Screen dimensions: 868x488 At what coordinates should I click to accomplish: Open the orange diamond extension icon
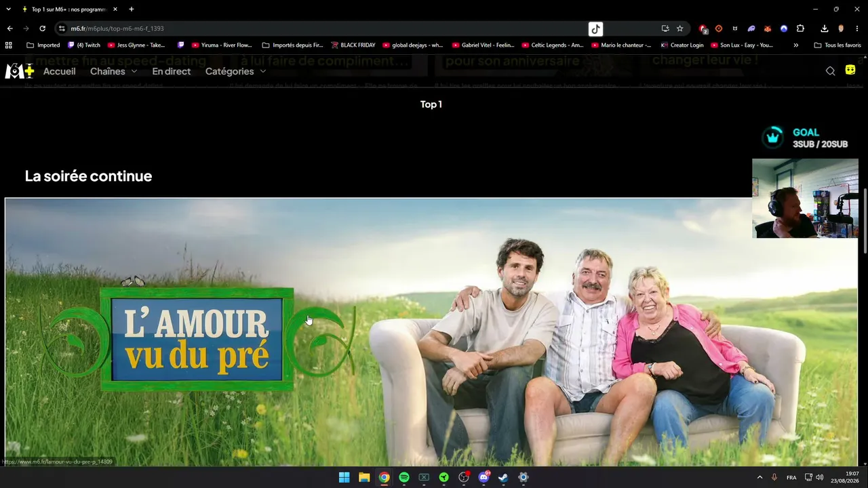[x=719, y=28]
